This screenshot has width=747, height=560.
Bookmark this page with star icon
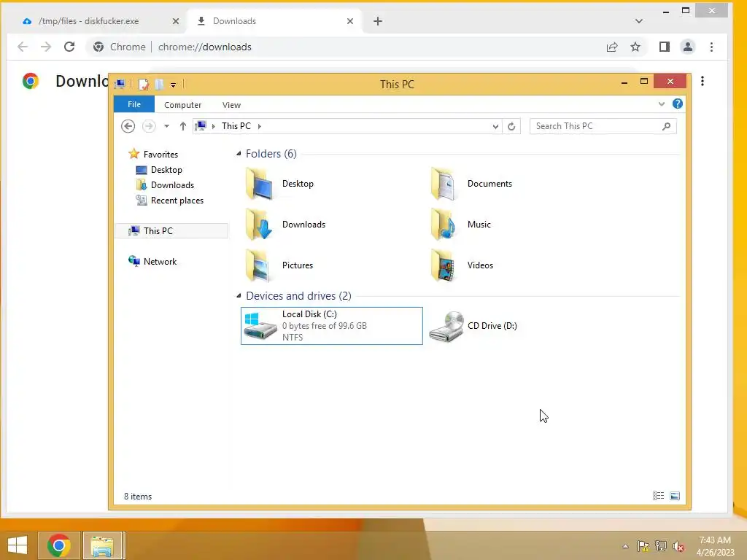(x=635, y=47)
